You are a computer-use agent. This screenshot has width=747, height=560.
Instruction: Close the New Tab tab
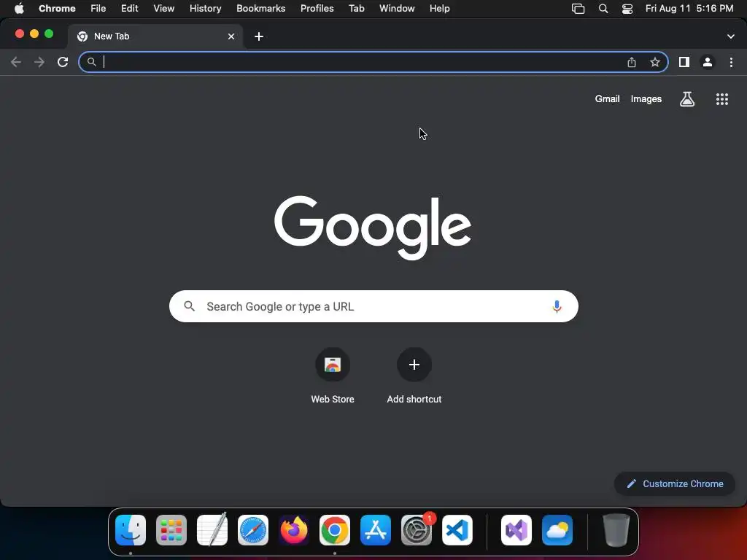[231, 36]
